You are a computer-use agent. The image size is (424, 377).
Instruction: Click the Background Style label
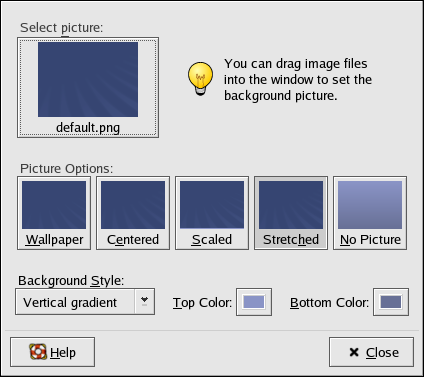click(x=71, y=281)
